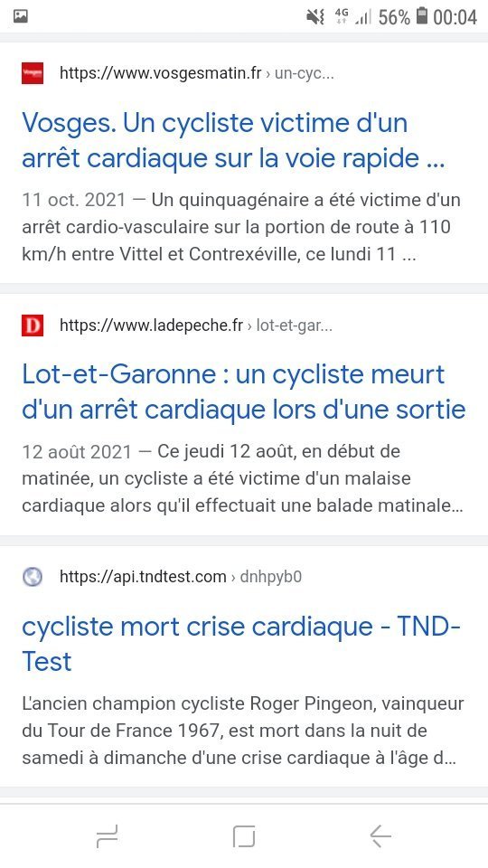Open the recent apps navigation button

click(x=107, y=835)
